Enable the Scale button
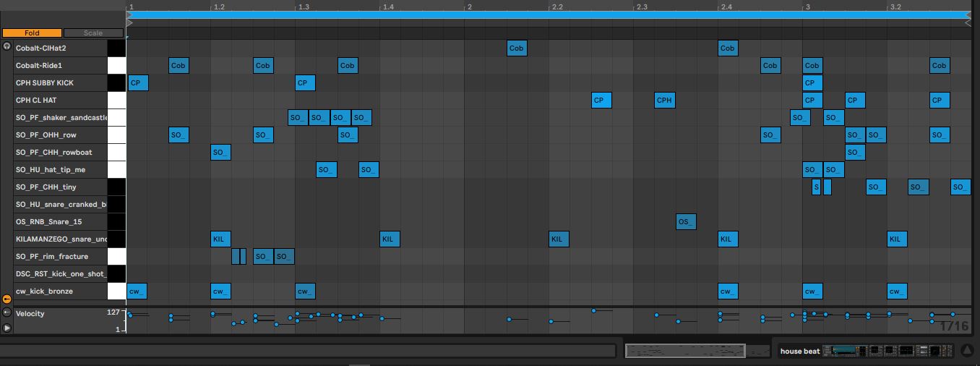Image resolution: width=980 pixels, height=366 pixels. pos(93,33)
